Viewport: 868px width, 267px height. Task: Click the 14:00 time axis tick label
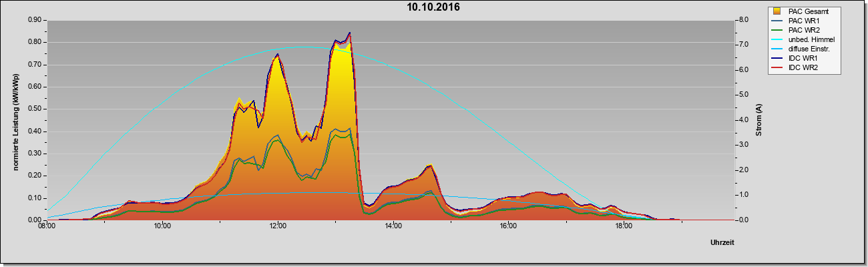pyautogui.click(x=393, y=225)
